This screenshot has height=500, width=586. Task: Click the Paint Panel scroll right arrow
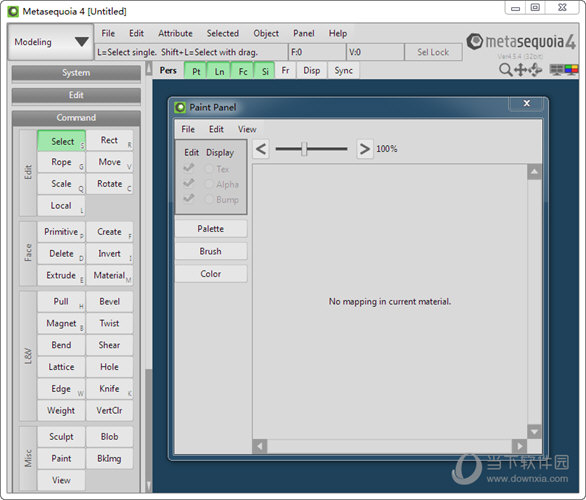coord(519,446)
